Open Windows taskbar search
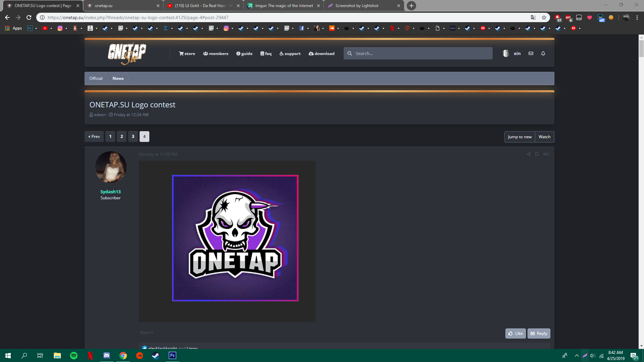Image resolution: width=644 pixels, height=362 pixels. click(x=24, y=356)
